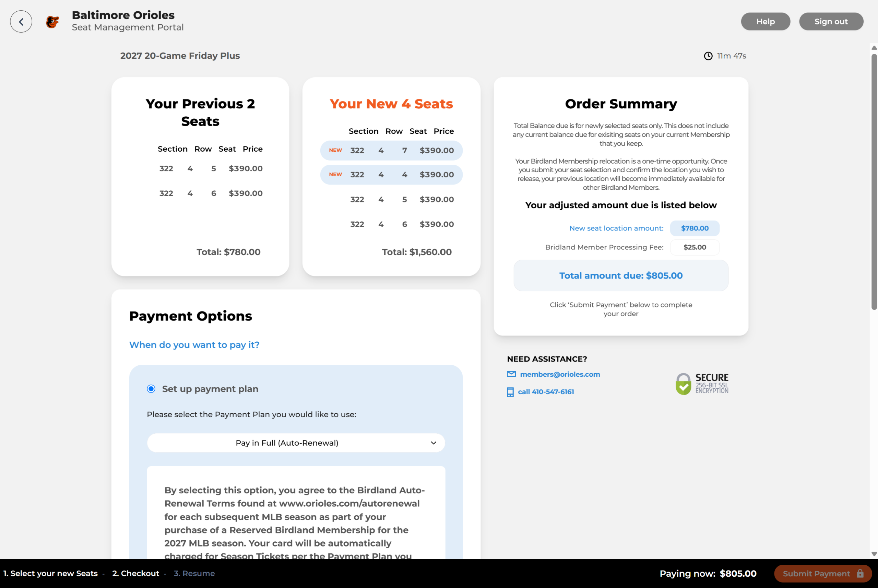
Task: Click the Your New 4 Seats heading
Action: click(x=391, y=104)
